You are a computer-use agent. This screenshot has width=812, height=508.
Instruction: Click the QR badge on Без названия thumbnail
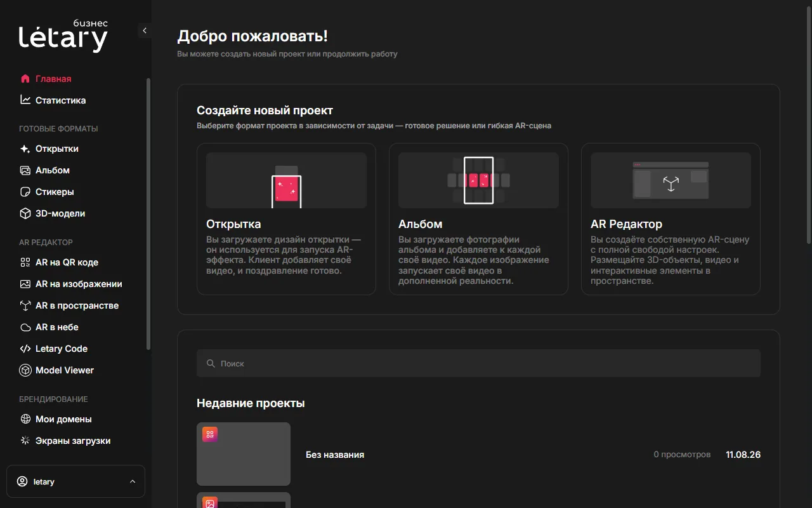coord(210,434)
